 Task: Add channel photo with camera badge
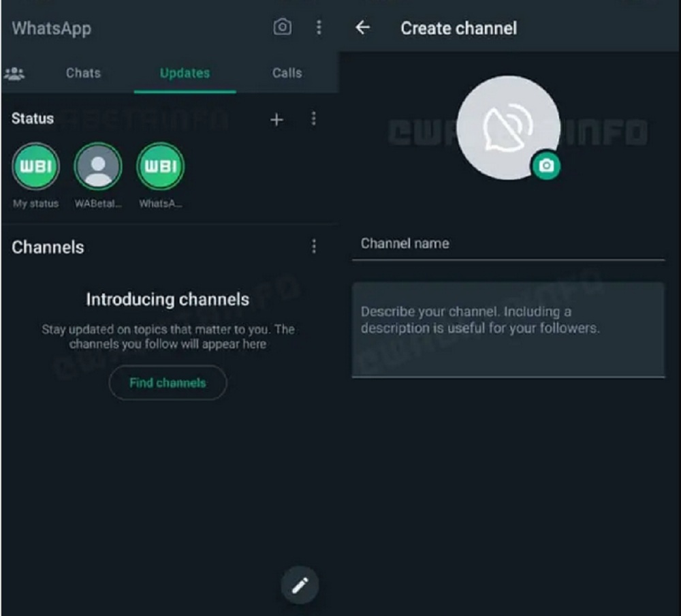coord(546,166)
